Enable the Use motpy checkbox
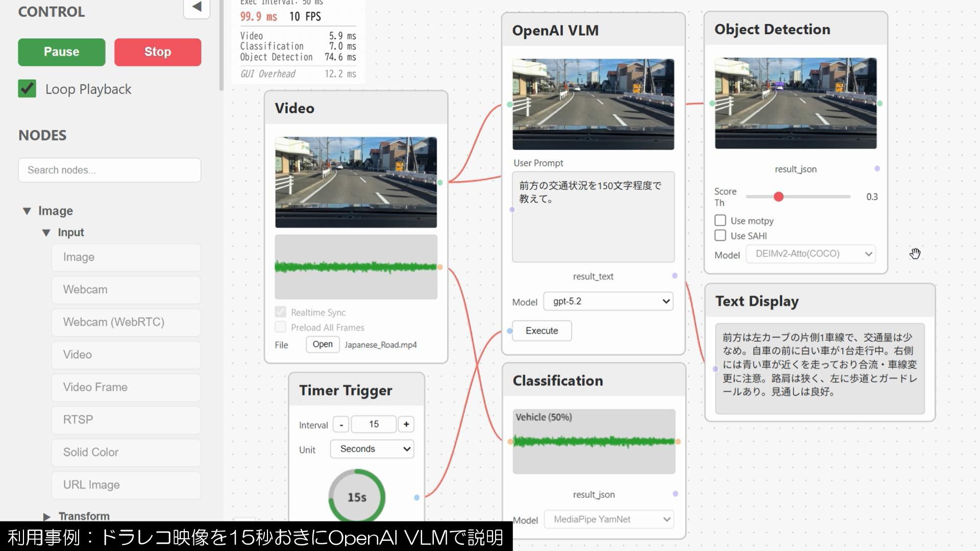 click(720, 220)
